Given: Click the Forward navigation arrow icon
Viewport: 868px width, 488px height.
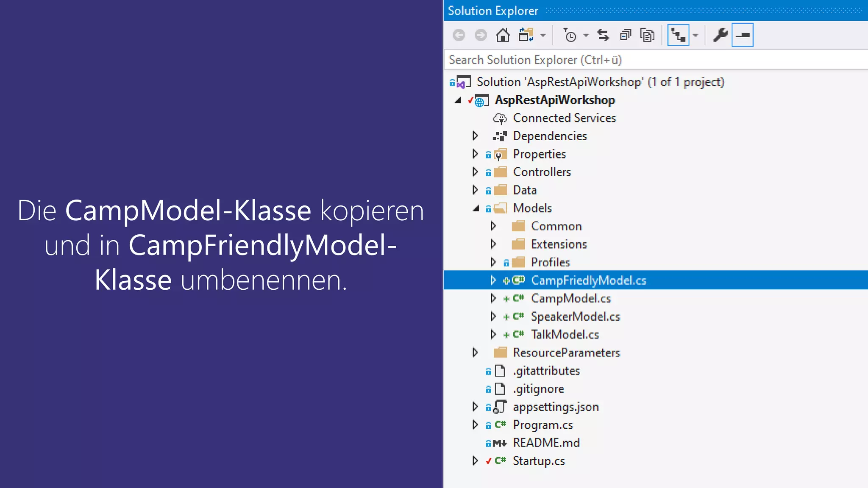Looking at the screenshot, I should pos(481,35).
